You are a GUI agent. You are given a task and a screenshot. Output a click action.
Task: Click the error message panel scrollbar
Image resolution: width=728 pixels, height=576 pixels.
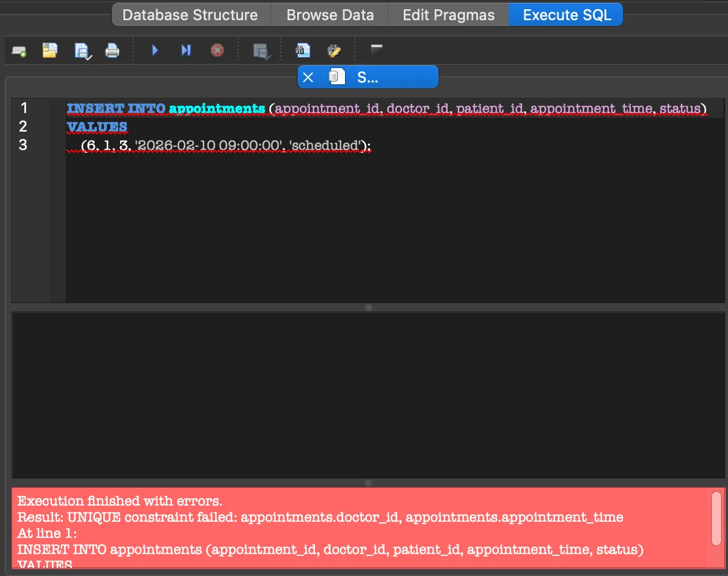pyautogui.click(x=716, y=518)
